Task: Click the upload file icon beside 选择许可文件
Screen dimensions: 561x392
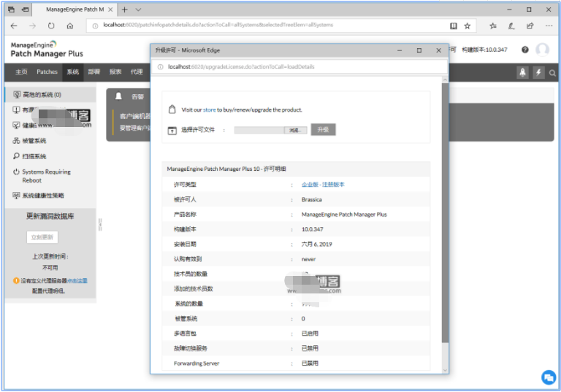Action: click(x=172, y=131)
